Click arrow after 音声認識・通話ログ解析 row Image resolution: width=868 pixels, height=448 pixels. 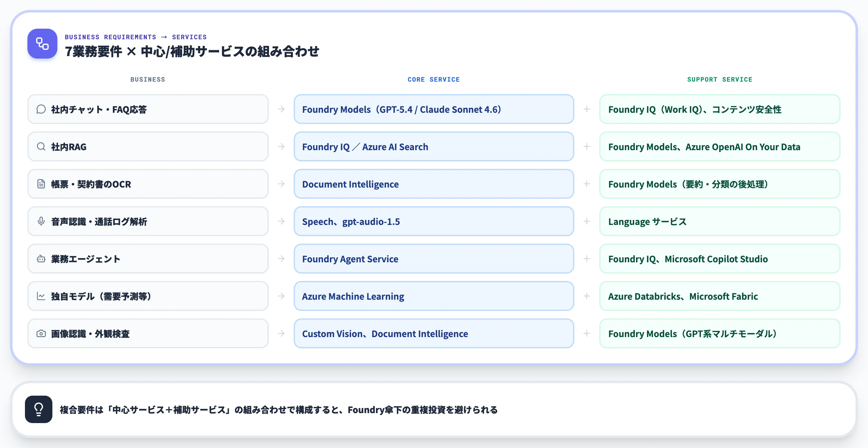(x=281, y=221)
